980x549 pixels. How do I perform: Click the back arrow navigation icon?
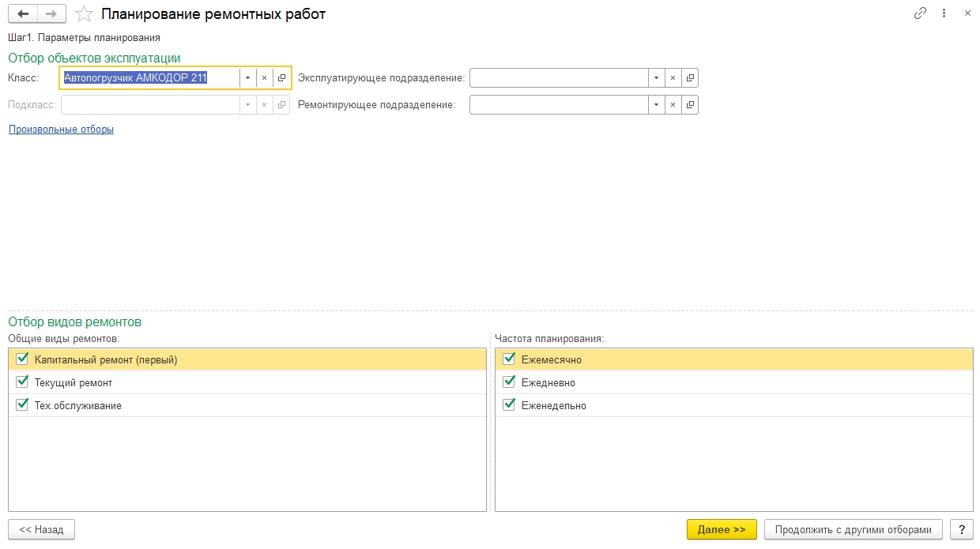22,14
